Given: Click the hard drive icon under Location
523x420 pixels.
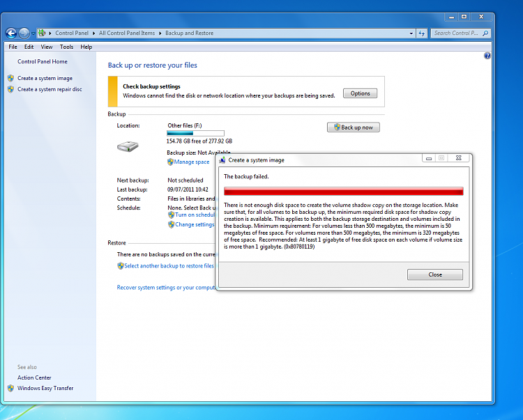Looking at the screenshot, I should coord(128,146).
